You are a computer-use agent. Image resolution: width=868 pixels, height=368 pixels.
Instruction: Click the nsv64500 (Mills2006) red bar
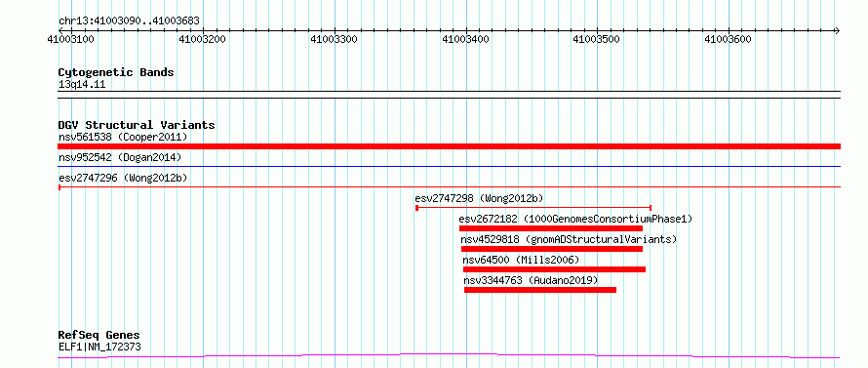coord(554,269)
